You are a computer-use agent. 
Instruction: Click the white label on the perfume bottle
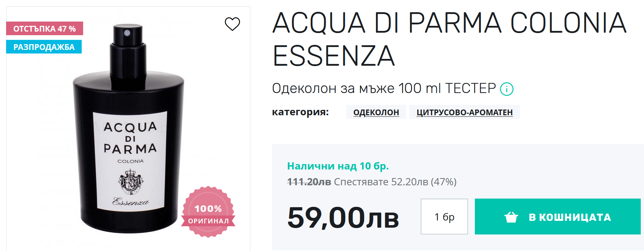[130, 160]
